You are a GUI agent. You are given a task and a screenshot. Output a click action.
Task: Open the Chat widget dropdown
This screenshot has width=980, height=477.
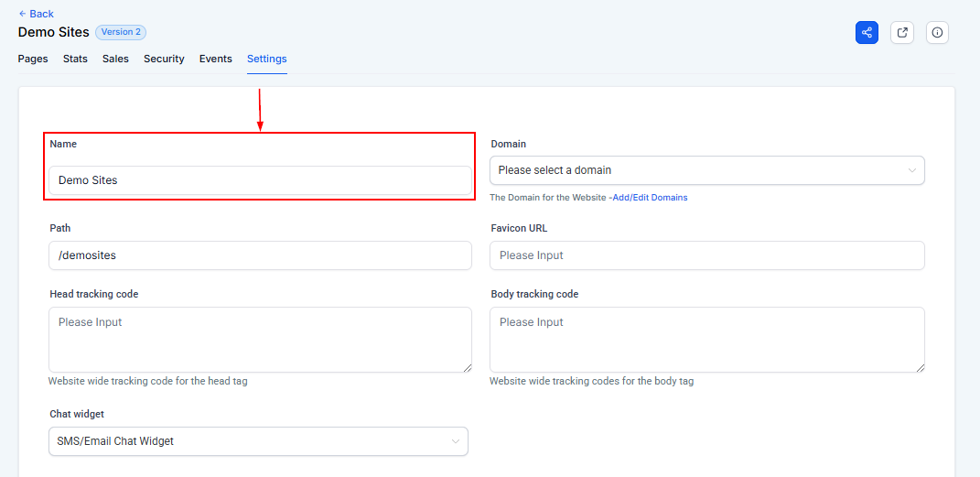tap(247, 441)
